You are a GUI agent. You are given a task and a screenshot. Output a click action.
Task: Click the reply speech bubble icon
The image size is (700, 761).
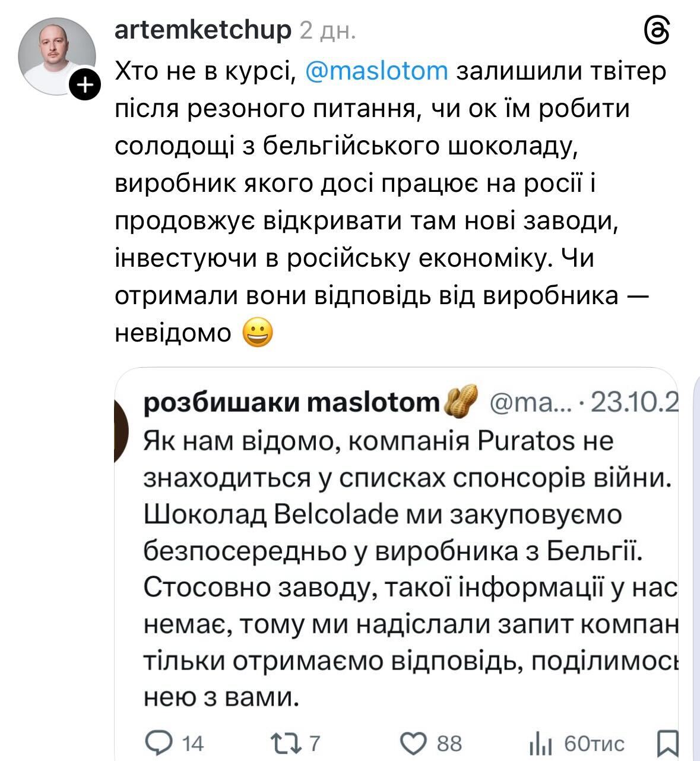(159, 743)
